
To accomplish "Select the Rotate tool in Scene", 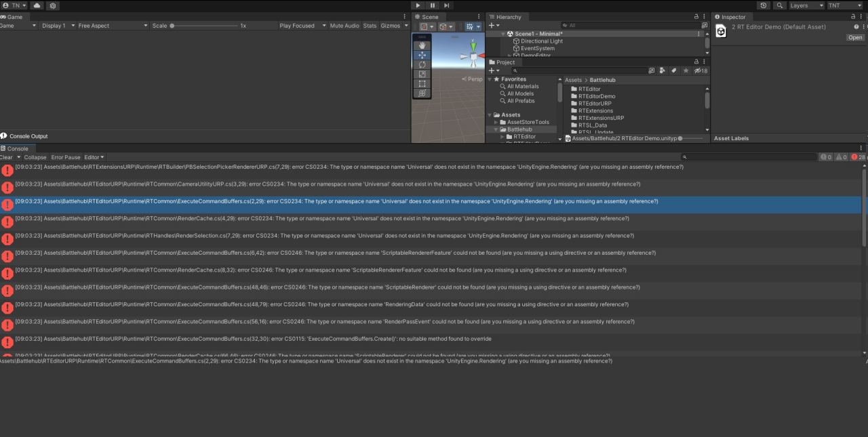I will [422, 64].
